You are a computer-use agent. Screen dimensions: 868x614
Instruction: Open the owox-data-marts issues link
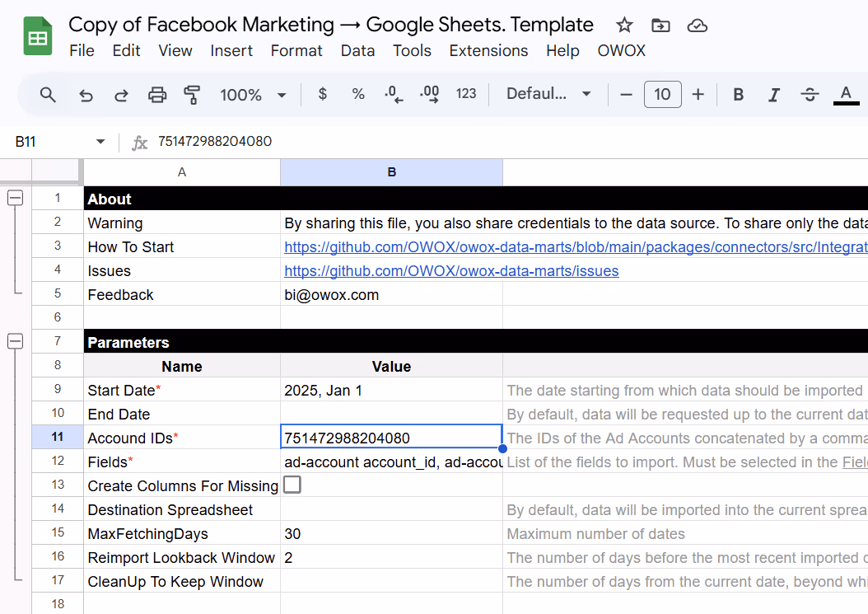coord(452,271)
